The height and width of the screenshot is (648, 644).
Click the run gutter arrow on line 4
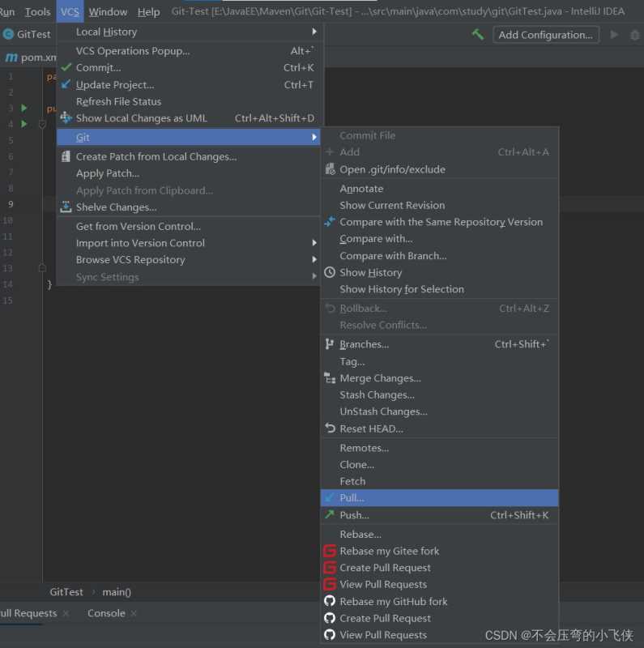point(24,124)
